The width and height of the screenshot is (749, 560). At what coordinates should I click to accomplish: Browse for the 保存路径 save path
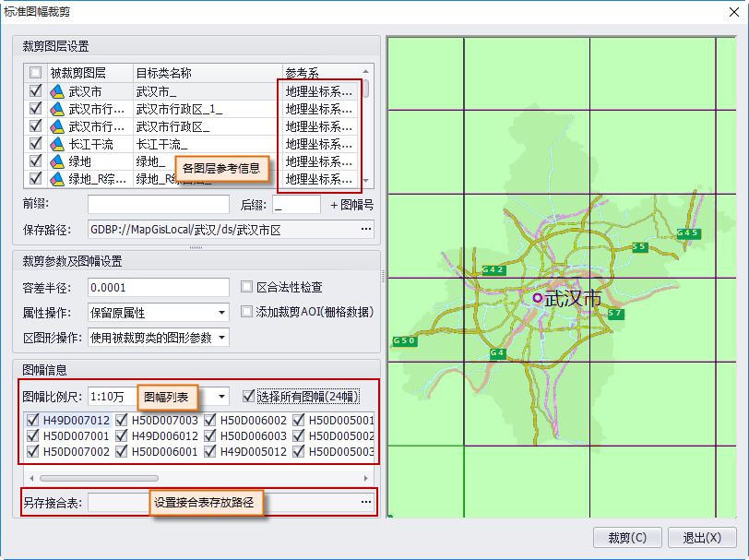(366, 230)
